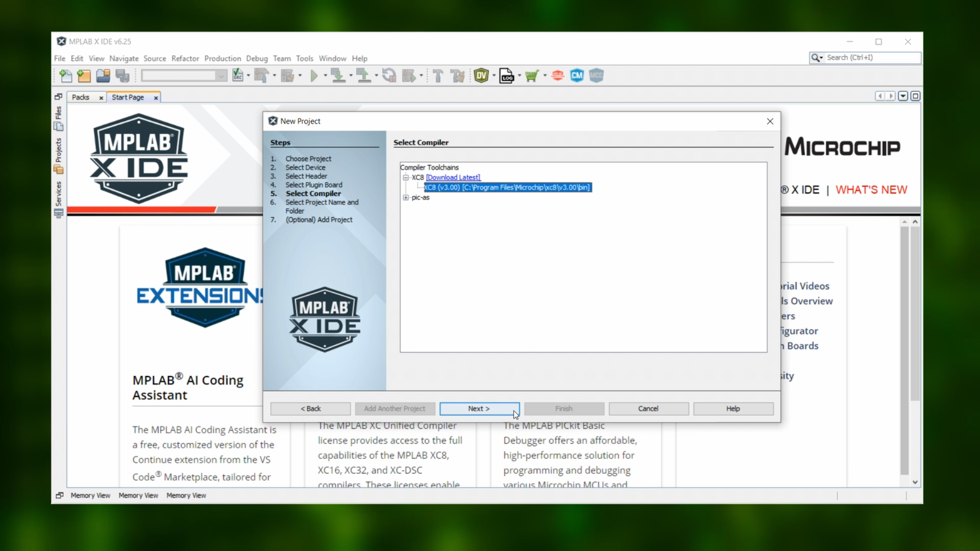
Task: Switch to the Packs tab
Action: [x=80, y=97]
